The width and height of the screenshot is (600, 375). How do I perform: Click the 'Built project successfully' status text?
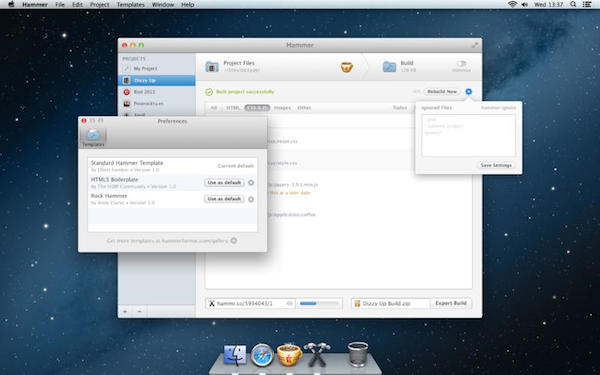pos(245,92)
